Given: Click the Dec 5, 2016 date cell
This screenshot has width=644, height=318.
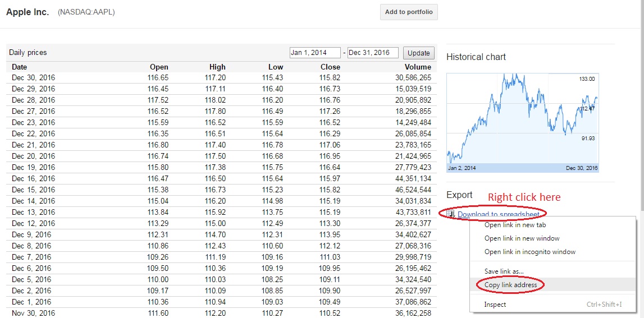Looking at the screenshot, I should 31,280.
